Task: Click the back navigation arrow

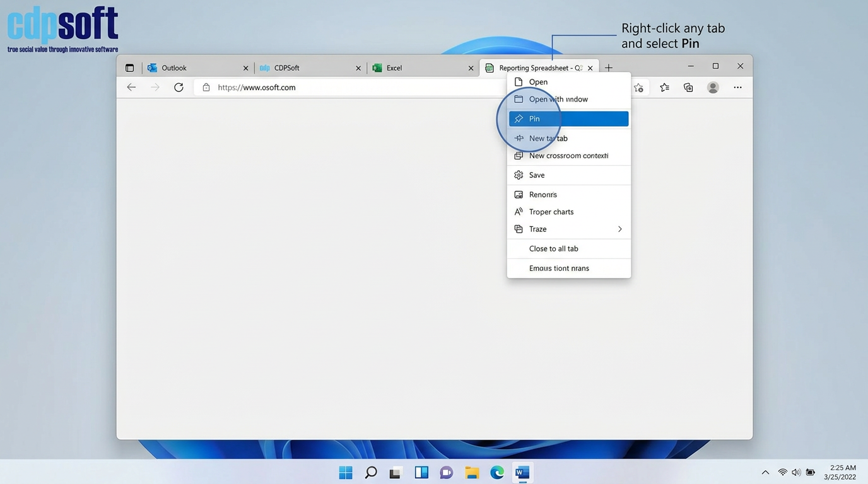Action: [x=131, y=88]
